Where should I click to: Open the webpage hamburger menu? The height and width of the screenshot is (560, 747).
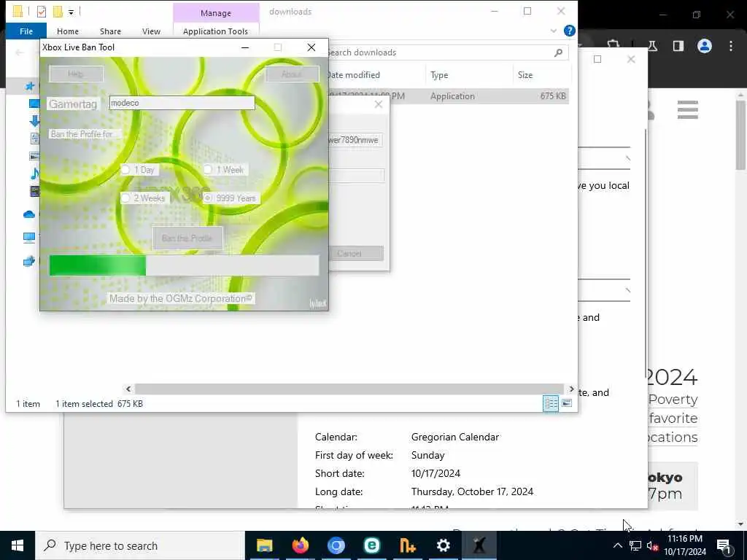pos(687,109)
